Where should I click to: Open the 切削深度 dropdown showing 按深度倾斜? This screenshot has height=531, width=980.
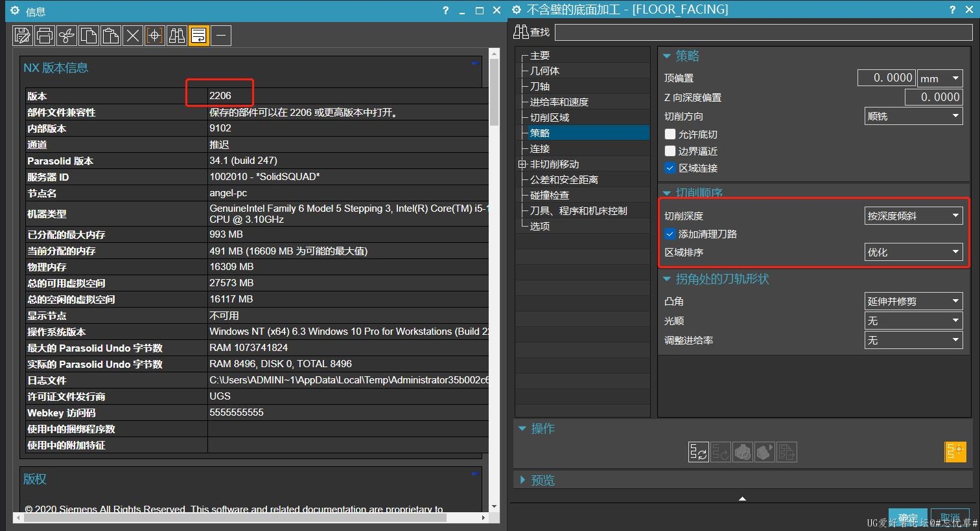(x=914, y=216)
